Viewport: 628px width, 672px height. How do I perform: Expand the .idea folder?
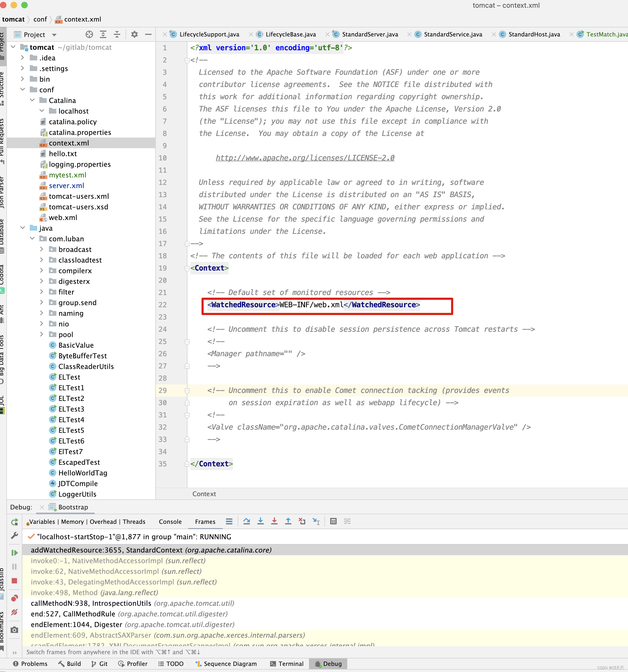[23, 58]
